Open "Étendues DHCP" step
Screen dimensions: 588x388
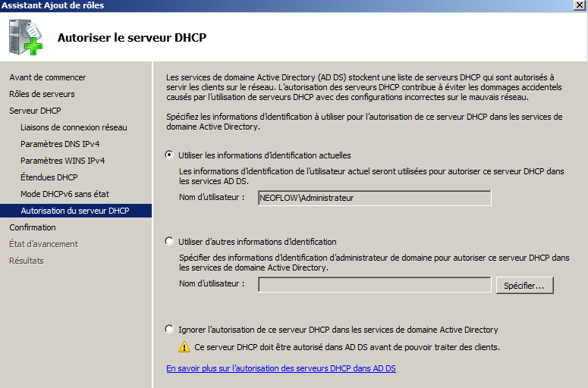[49, 177]
